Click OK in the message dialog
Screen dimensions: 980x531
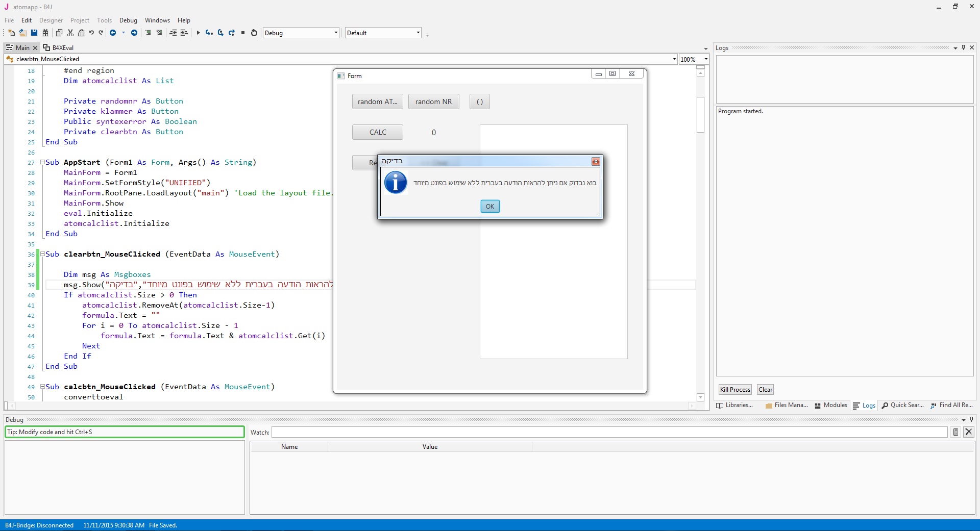(489, 206)
